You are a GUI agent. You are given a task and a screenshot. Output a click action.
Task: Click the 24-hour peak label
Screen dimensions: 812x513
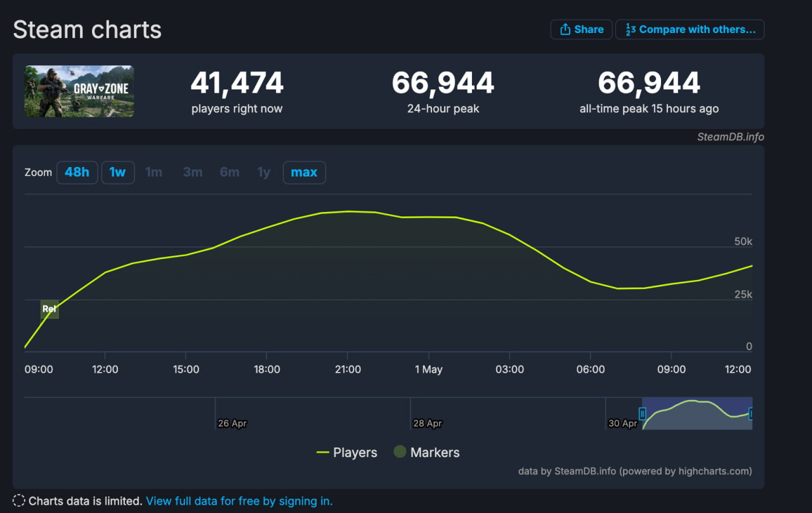pos(443,109)
